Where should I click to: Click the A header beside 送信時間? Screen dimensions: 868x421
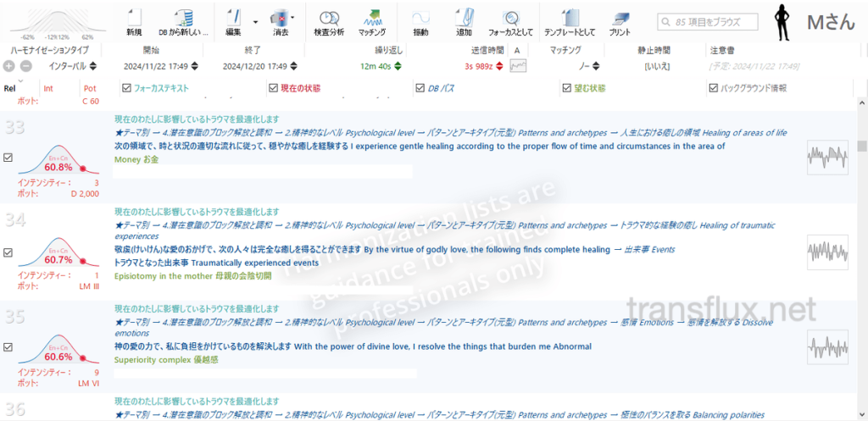click(x=517, y=50)
